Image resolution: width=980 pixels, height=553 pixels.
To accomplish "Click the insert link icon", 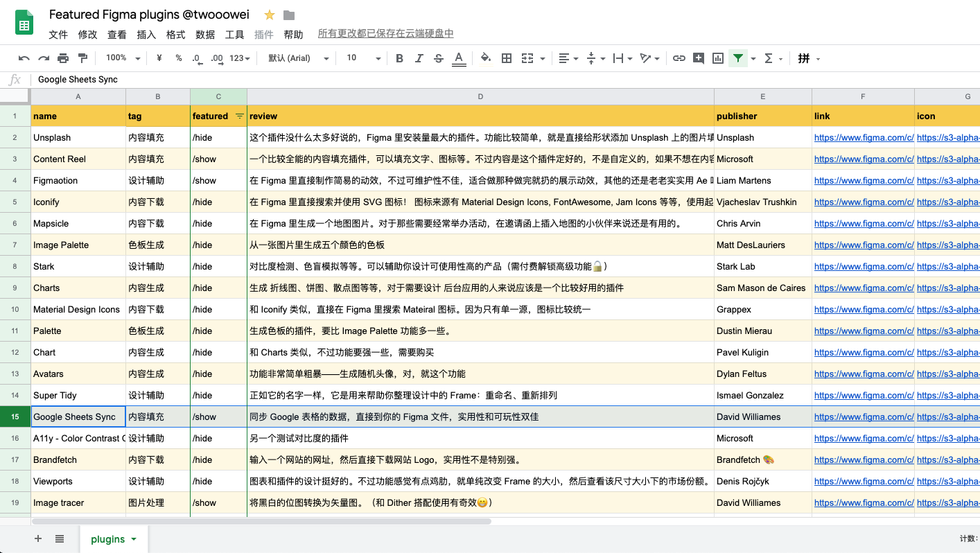I will click(679, 58).
